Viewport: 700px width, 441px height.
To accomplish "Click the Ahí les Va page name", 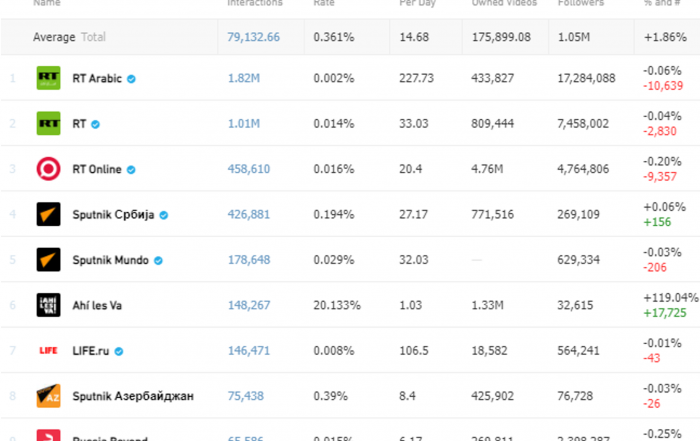I will pyautogui.click(x=97, y=306).
